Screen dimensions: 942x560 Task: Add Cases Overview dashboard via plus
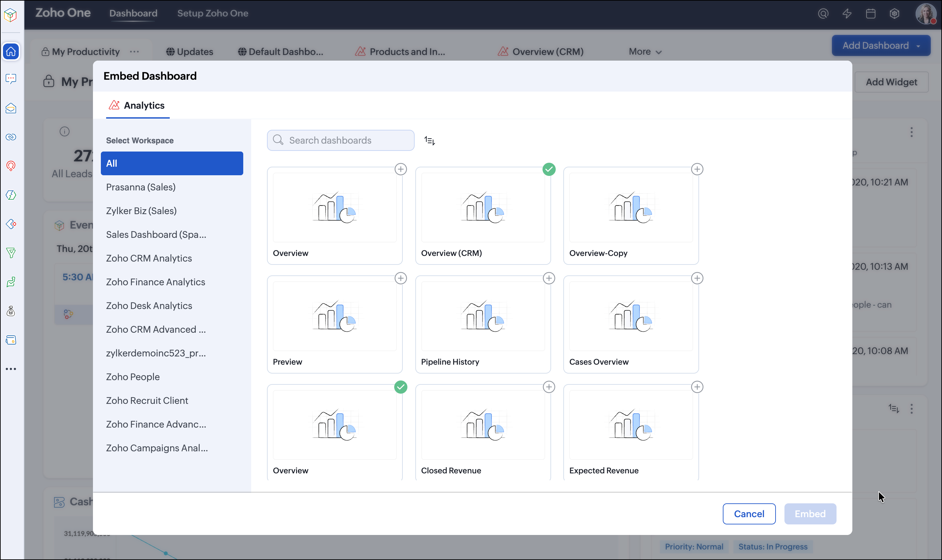coord(697,278)
